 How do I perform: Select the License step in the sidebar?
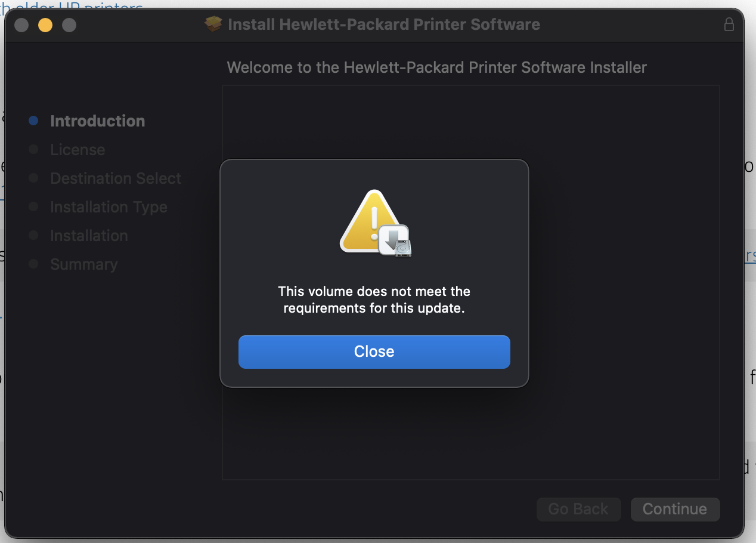click(x=78, y=150)
